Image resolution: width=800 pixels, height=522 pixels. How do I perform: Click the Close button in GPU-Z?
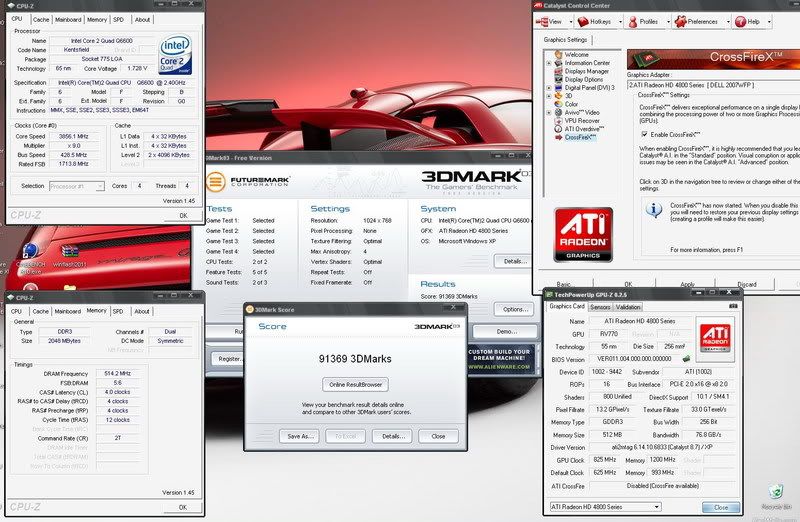point(721,507)
